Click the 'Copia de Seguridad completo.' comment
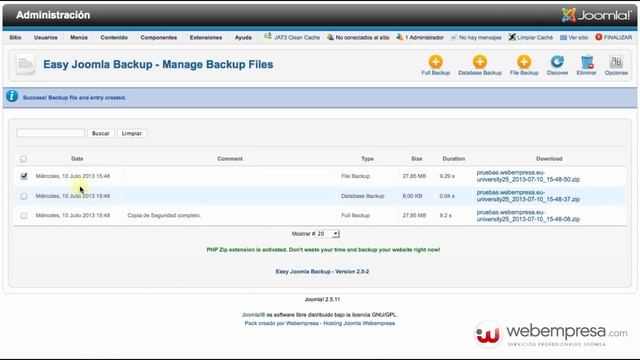Image resolution: width=640 pixels, height=360 pixels. 164,216
